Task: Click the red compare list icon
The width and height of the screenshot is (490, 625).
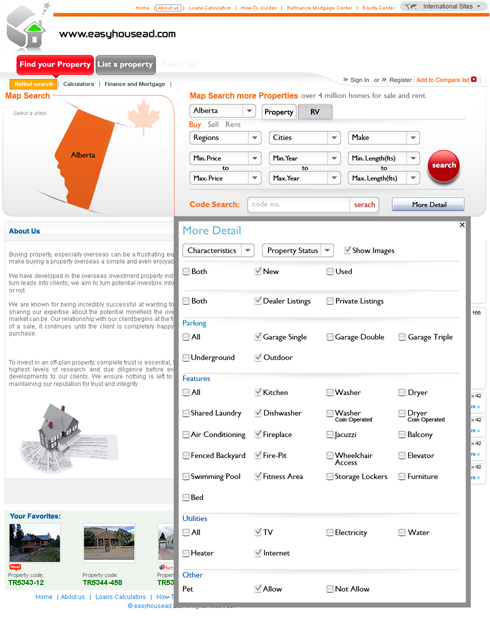Action: coord(474,79)
